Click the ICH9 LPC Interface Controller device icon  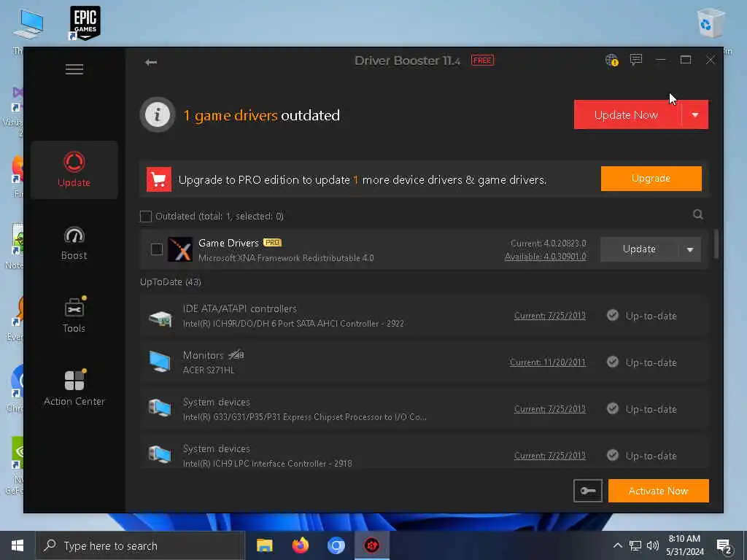pyautogui.click(x=160, y=455)
